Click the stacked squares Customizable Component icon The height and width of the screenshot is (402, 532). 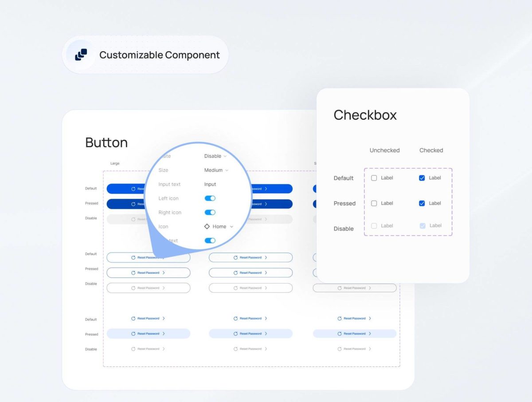81,55
